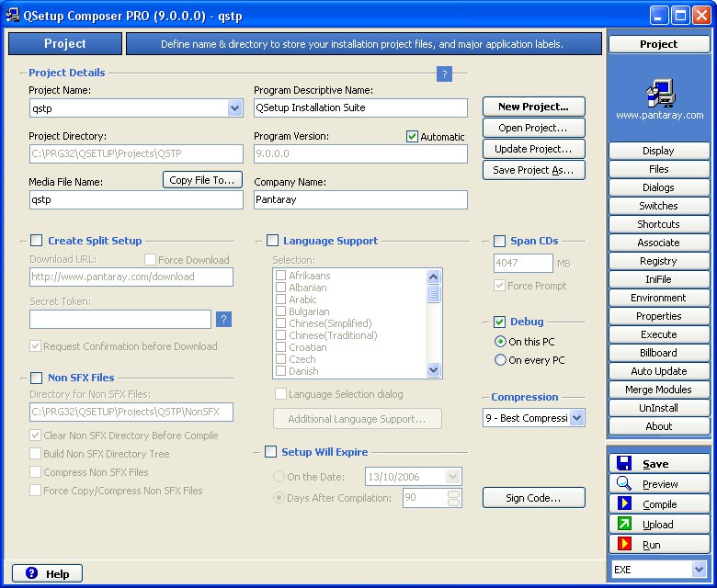Click the Preview magnifier icon

624,483
